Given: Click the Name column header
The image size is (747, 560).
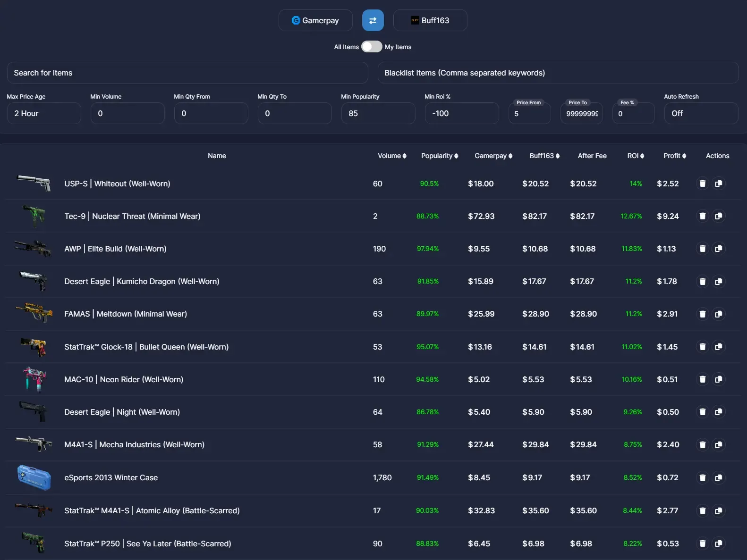Looking at the screenshot, I should pyautogui.click(x=217, y=156).
